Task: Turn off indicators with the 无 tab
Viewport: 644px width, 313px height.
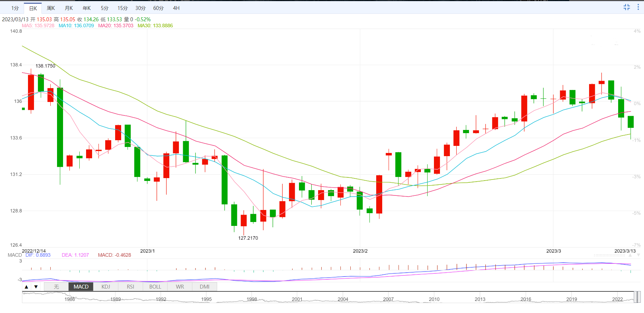Action: point(56,287)
